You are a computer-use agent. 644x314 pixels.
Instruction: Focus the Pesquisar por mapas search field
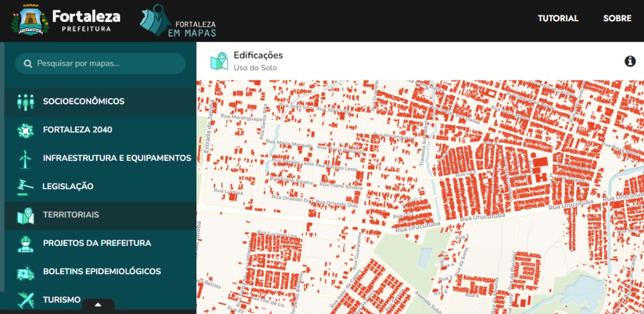coord(100,64)
